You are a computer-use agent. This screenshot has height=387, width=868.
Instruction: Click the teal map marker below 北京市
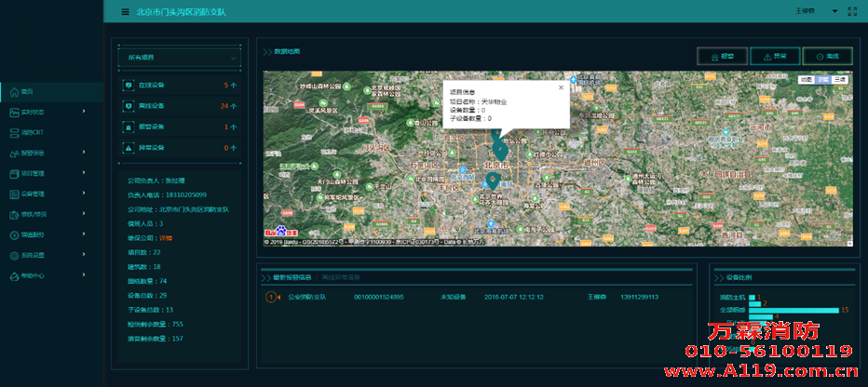coord(492,180)
